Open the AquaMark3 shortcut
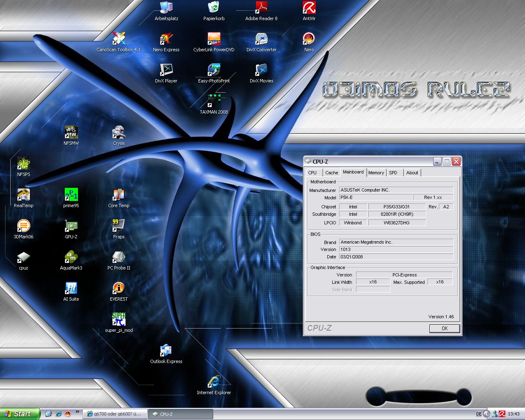 (x=71, y=260)
